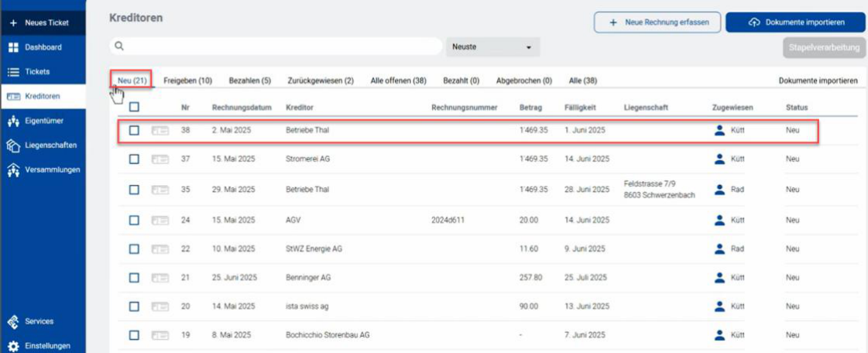Click the document icon for invoice 19

tap(160, 334)
